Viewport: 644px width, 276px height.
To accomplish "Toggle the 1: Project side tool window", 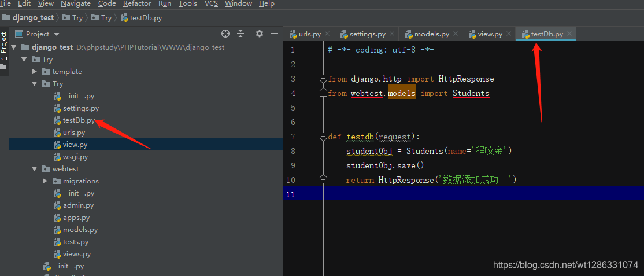I will click(3, 50).
